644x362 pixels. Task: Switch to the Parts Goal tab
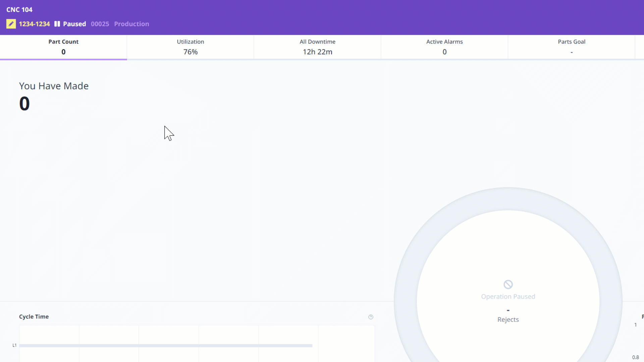pos(571,47)
